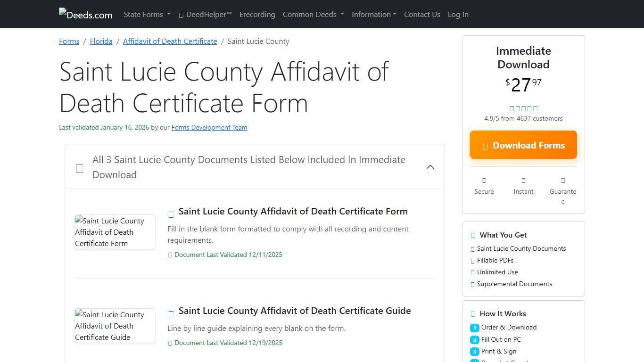Open the Information menu
This screenshot has height=362, width=644.
pyautogui.click(x=374, y=14)
